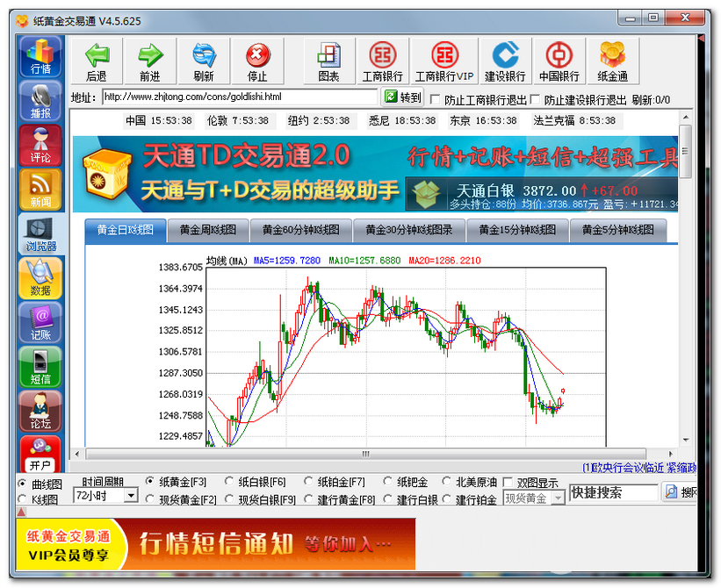The width and height of the screenshot is (721, 588).
Task: Open the 纸金通 gold box shortcut
Action: click(612, 61)
